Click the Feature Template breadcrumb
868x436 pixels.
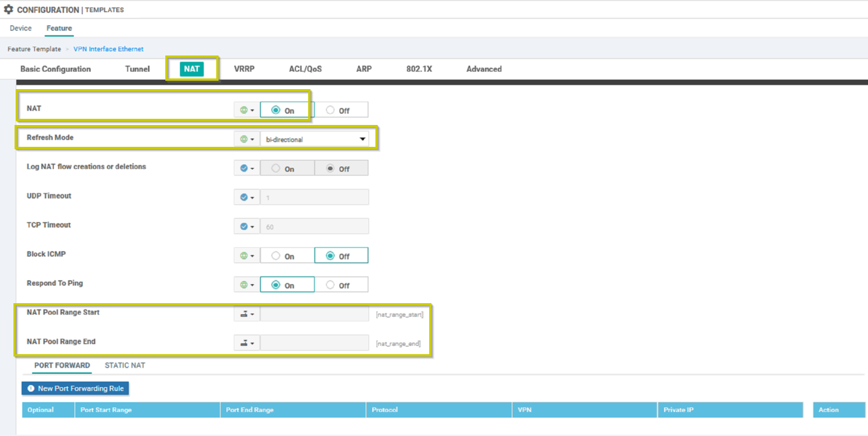pos(34,49)
